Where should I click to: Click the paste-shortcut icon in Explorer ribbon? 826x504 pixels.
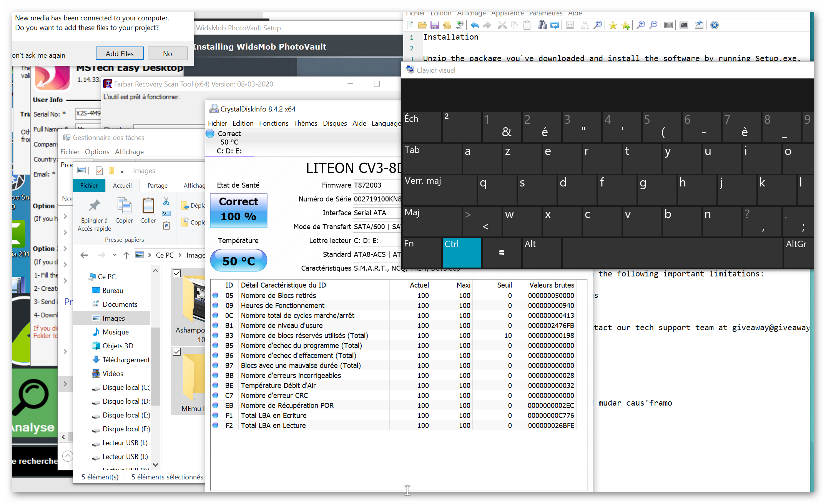pos(166,225)
